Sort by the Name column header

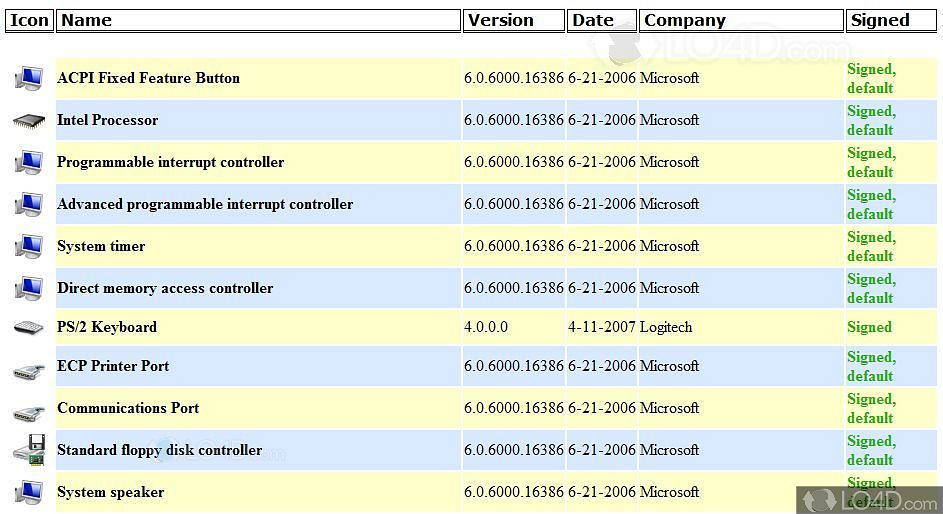click(258, 20)
